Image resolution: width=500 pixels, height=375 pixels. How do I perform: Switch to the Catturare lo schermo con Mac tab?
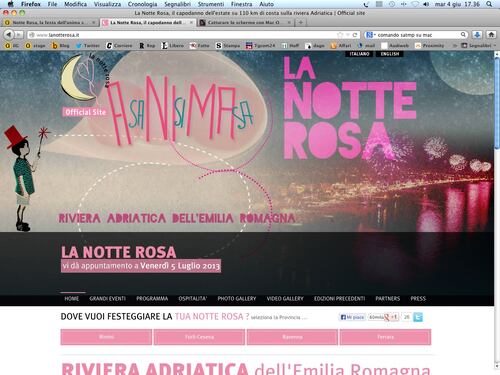(246, 22)
